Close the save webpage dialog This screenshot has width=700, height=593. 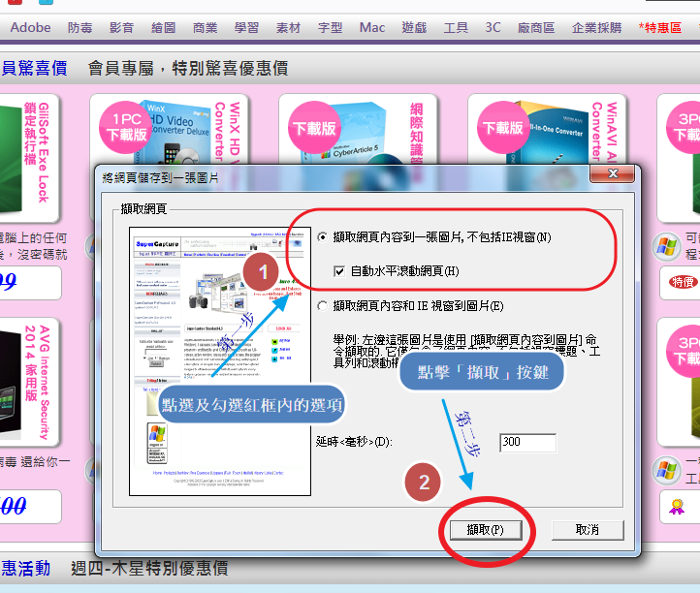[613, 173]
